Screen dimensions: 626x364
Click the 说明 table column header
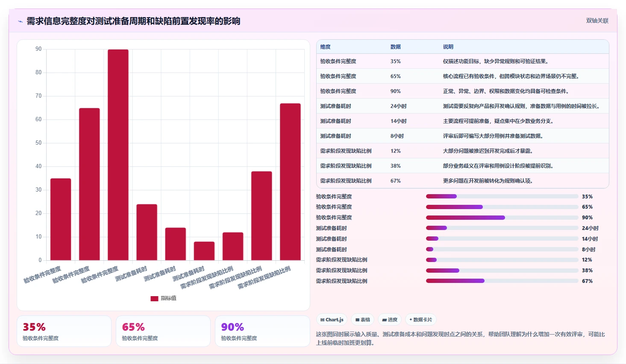(448, 47)
